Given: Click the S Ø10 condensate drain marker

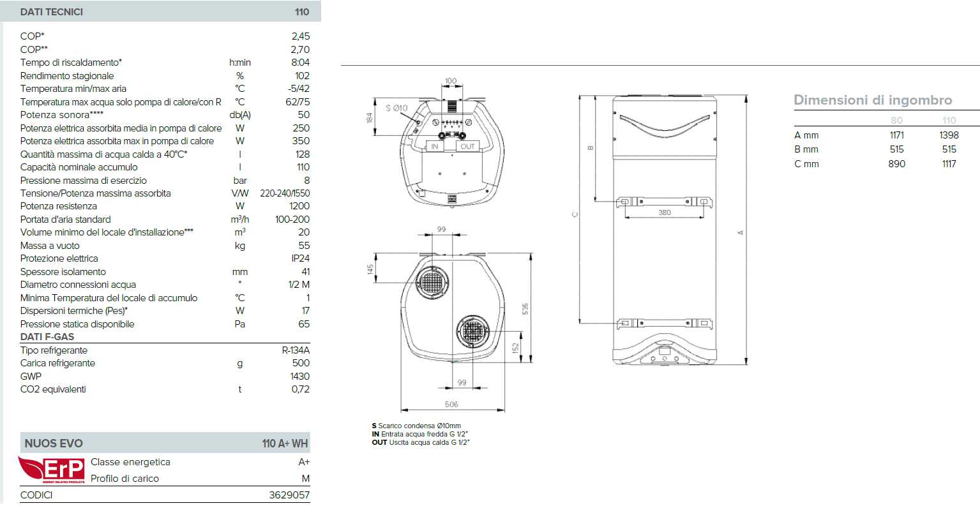Looking at the screenshot, I should [396, 108].
